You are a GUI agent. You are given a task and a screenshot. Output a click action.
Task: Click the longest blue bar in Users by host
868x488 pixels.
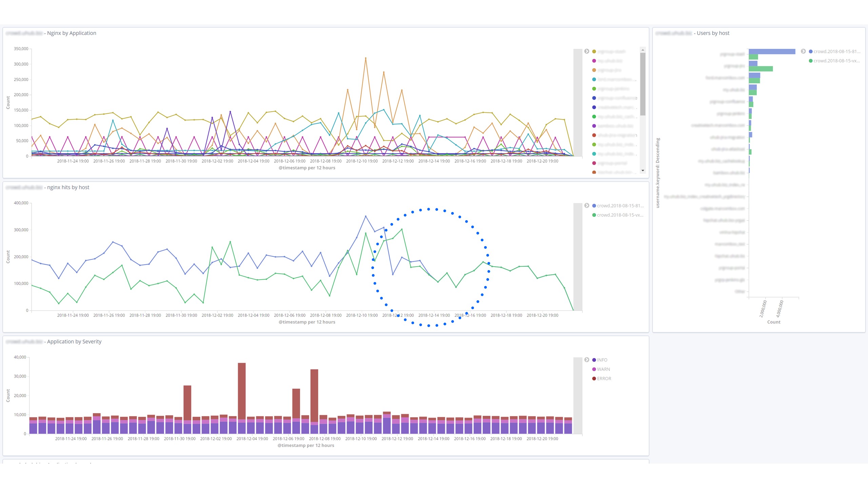click(772, 52)
